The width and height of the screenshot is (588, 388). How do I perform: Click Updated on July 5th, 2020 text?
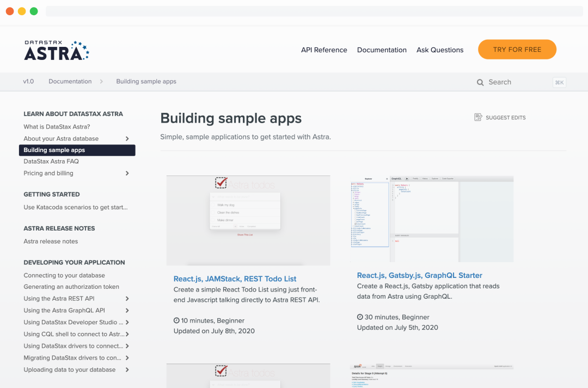tap(397, 328)
